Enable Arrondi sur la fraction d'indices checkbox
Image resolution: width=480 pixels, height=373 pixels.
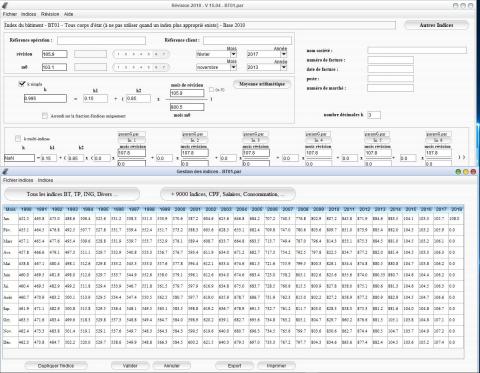(45, 116)
